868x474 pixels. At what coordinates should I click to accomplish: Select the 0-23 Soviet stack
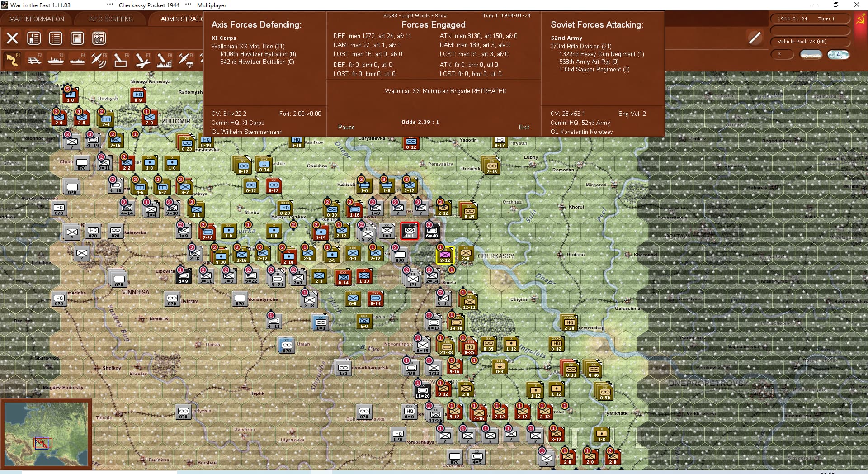pyautogui.click(x=186, y=143)
